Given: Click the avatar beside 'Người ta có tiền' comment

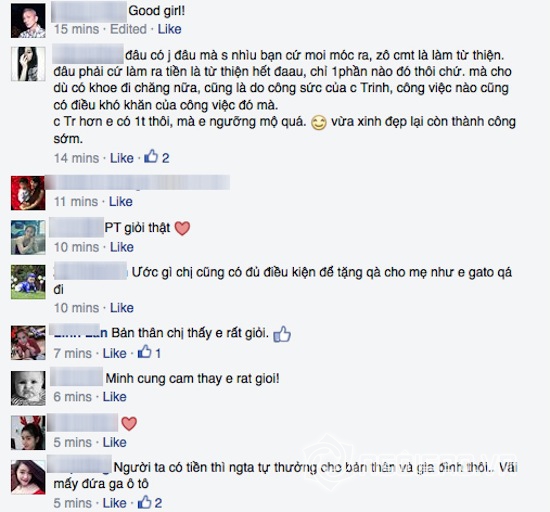Looking at the screenshot, I should coord(28,477).
